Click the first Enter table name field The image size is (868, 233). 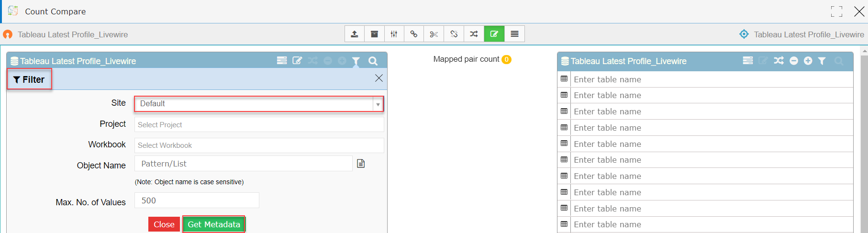(x=712, y=79)
